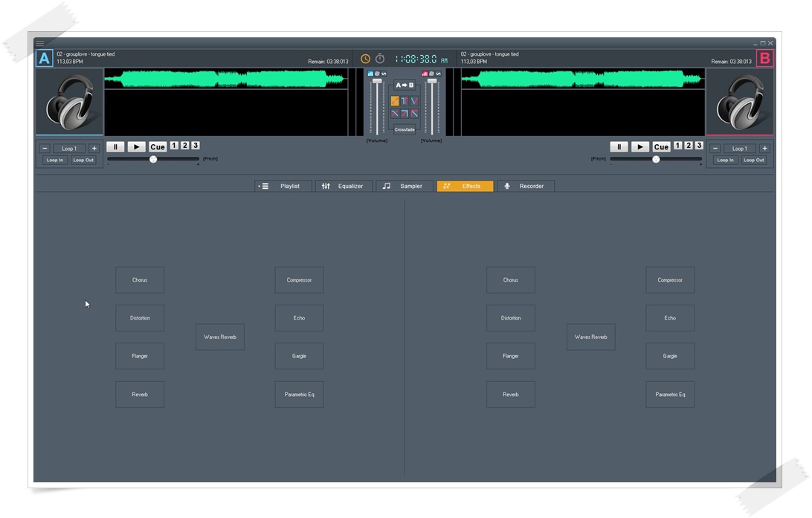The image size is (812, 518).
Task: Click the stopwatch timer icon
Action: tap(379, 59)
